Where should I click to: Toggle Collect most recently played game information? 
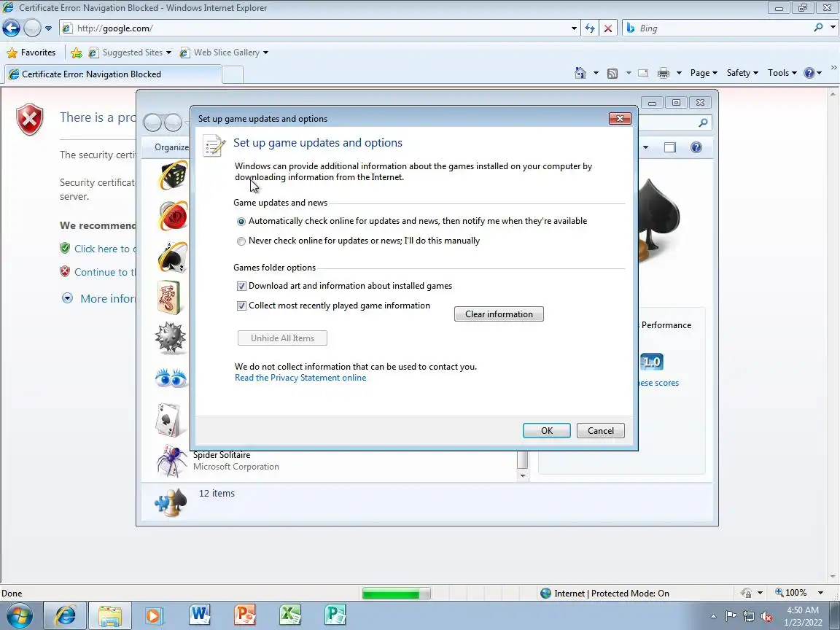(241, 306)
